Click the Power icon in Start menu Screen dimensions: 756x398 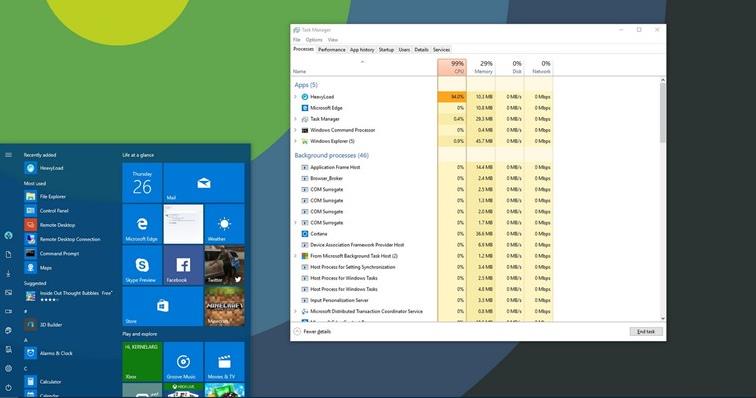(x=9, y=387)
